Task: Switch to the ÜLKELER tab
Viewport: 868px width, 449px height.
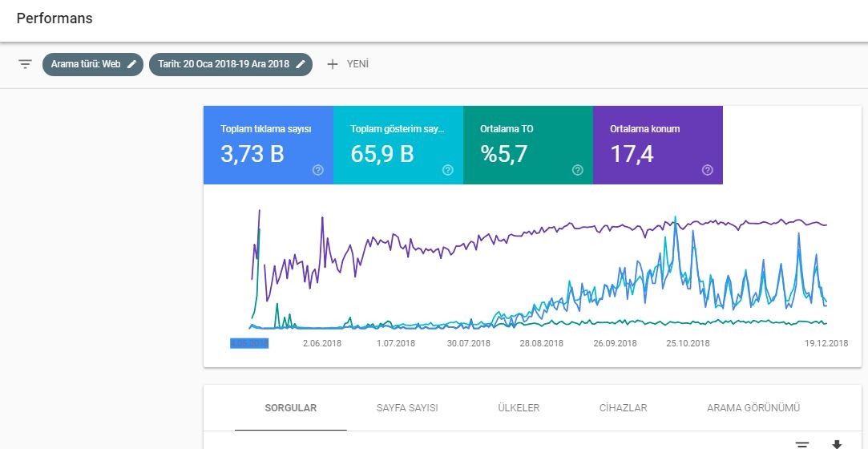Action: [x=519, y=408]
